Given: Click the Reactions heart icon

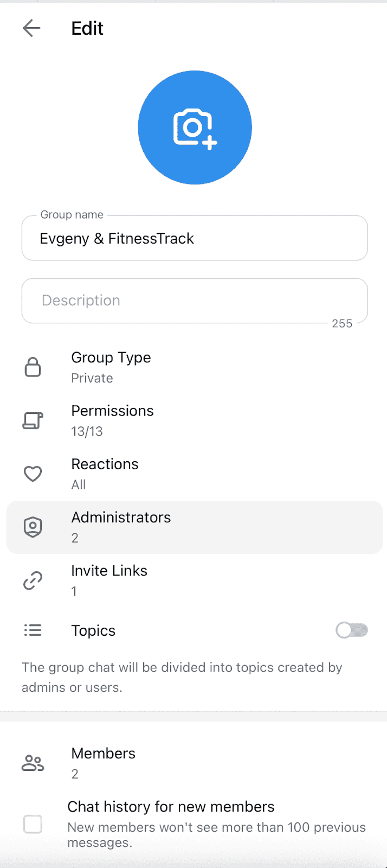Looking at the screenshot, I should click(33, 474).
